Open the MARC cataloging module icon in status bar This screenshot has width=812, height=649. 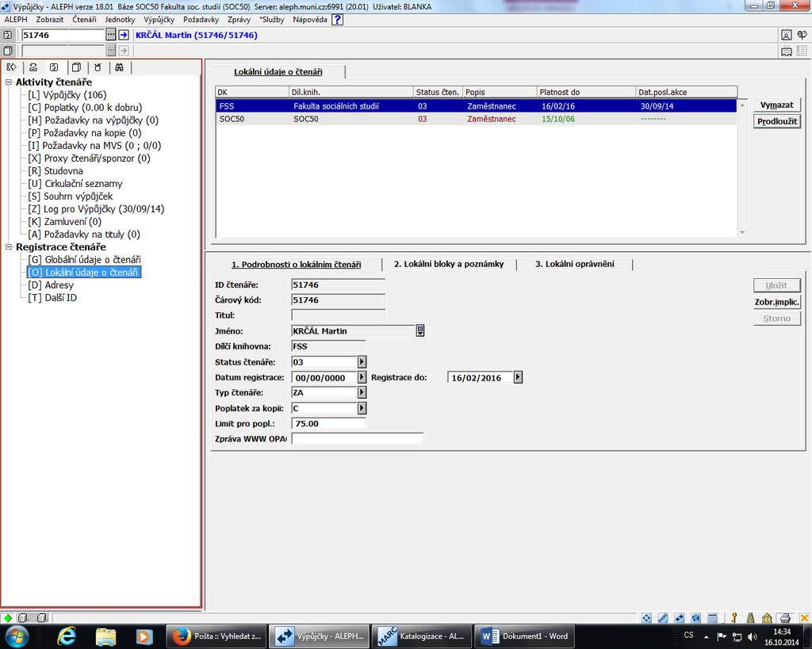(662, 618)
